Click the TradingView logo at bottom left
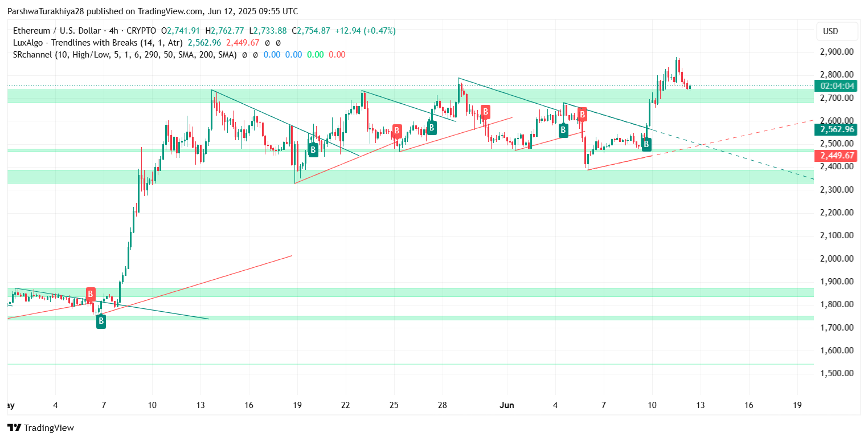Viewport: 868px width, 440px height. click(40, 427)
